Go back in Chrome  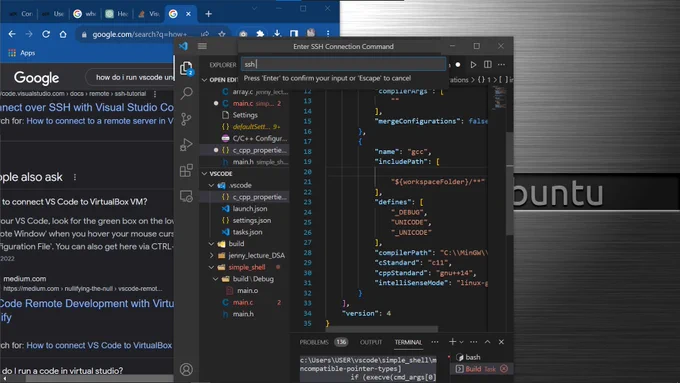pos(12,34)
